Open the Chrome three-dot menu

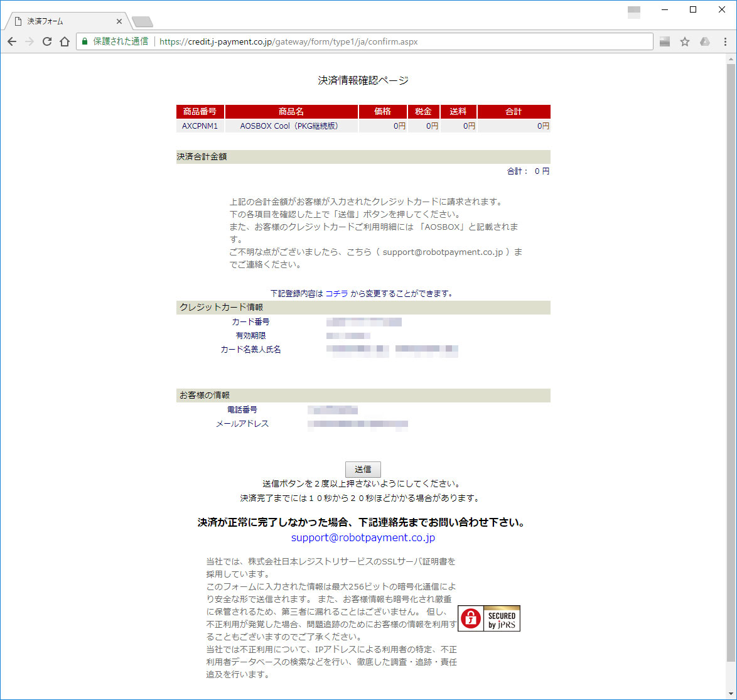[x=725, y=41]
